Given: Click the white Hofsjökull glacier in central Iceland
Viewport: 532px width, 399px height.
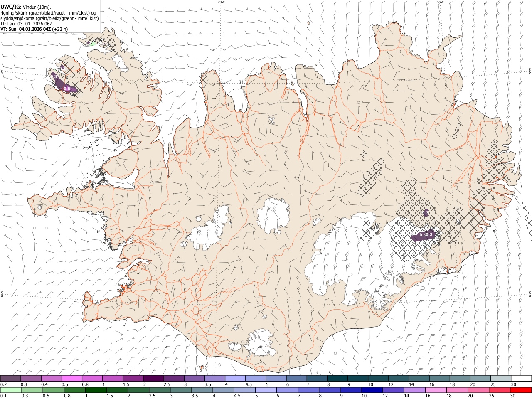Looking at the screenshot, I should coord(273,215).
